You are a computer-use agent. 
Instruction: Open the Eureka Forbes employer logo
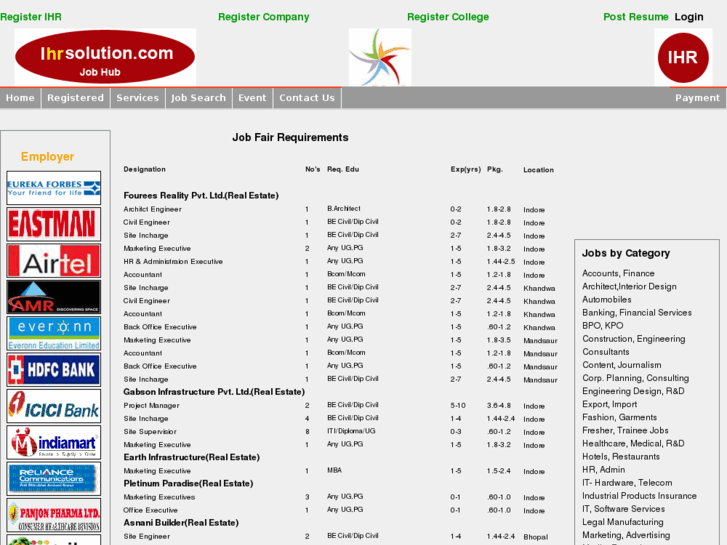coord(53,188)
